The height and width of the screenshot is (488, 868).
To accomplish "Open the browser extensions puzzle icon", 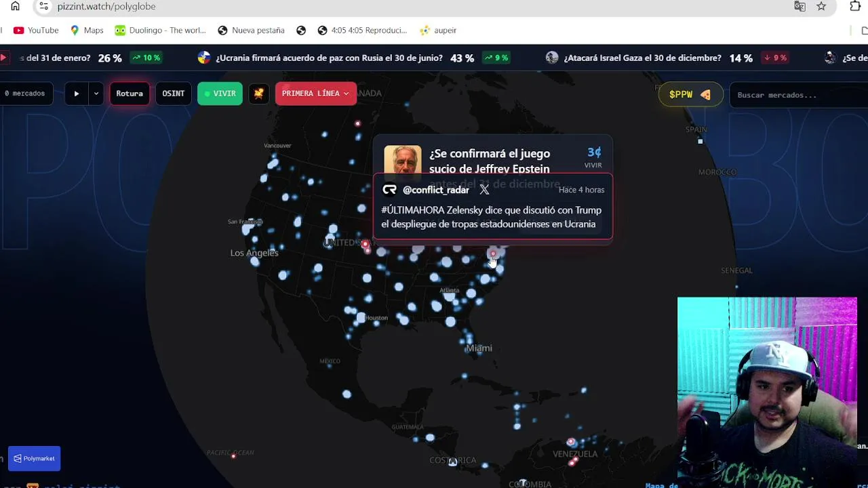I will coord(855,6).
